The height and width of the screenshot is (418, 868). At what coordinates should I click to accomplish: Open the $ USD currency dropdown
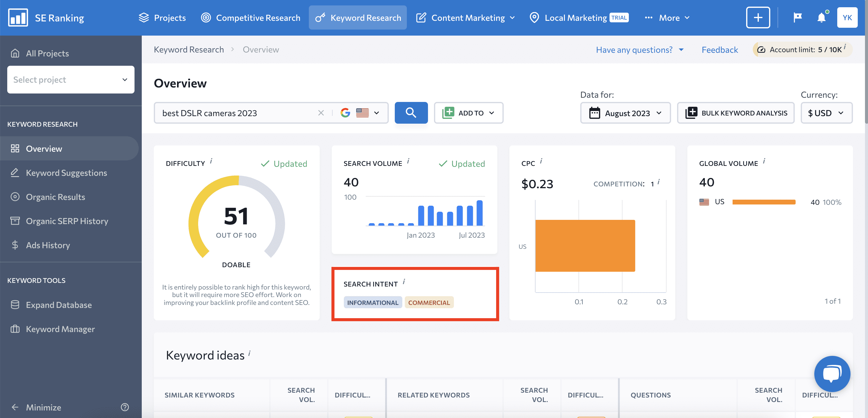coord(826,113)
